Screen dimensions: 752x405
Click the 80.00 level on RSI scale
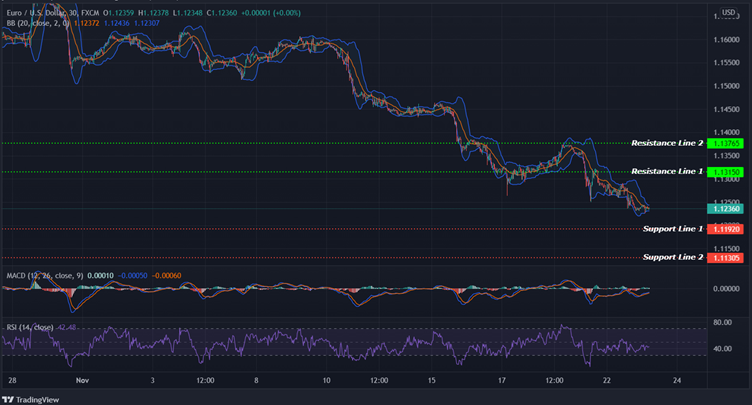pos(722,323)
